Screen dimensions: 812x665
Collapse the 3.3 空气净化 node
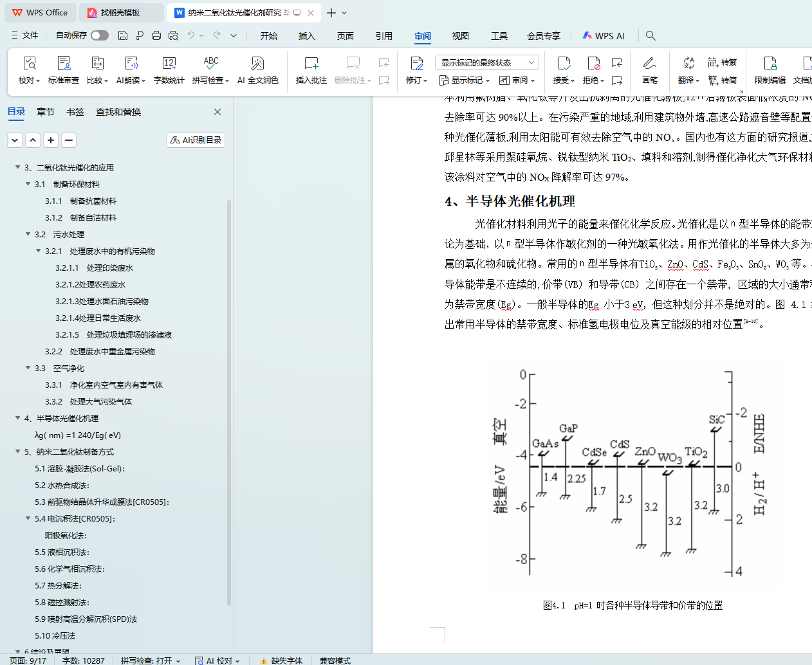point(28,368)
